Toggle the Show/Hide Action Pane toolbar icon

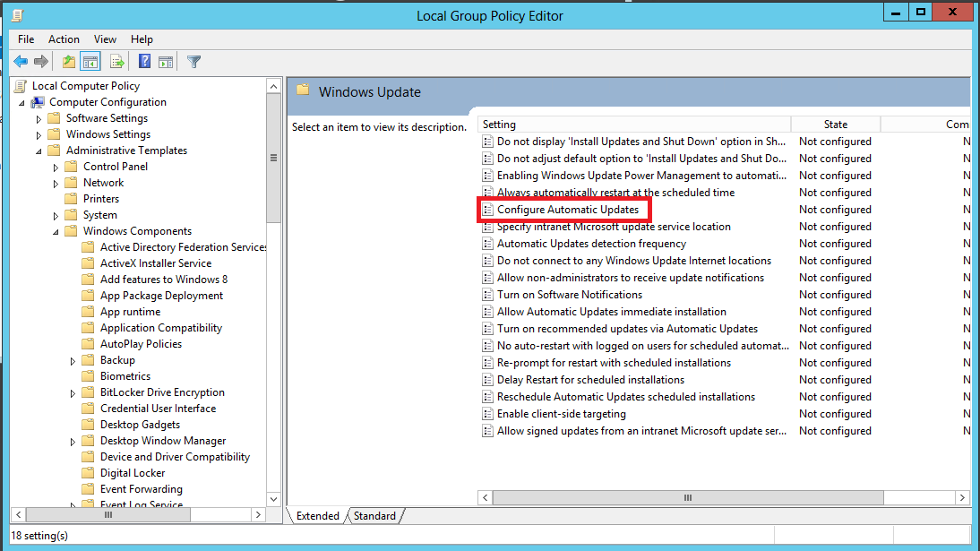pos(166,61)
